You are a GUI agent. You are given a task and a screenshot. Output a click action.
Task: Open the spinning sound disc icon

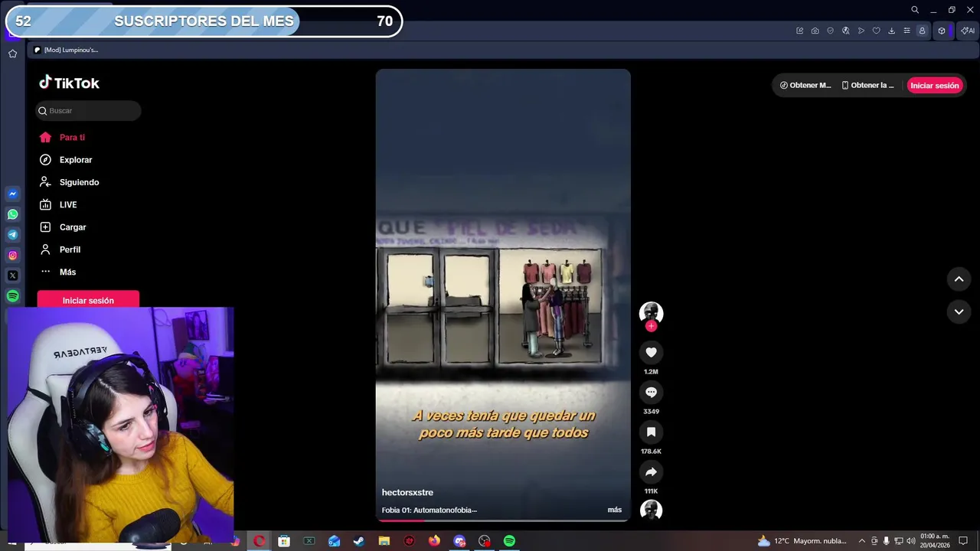(x=651, y=510)
